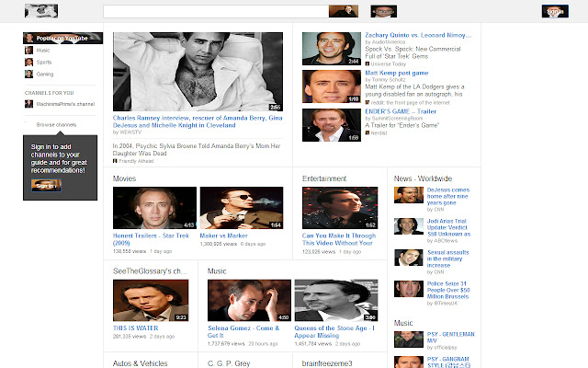
Task: Click Nerdist source label
Action: (x=379, y=132)
